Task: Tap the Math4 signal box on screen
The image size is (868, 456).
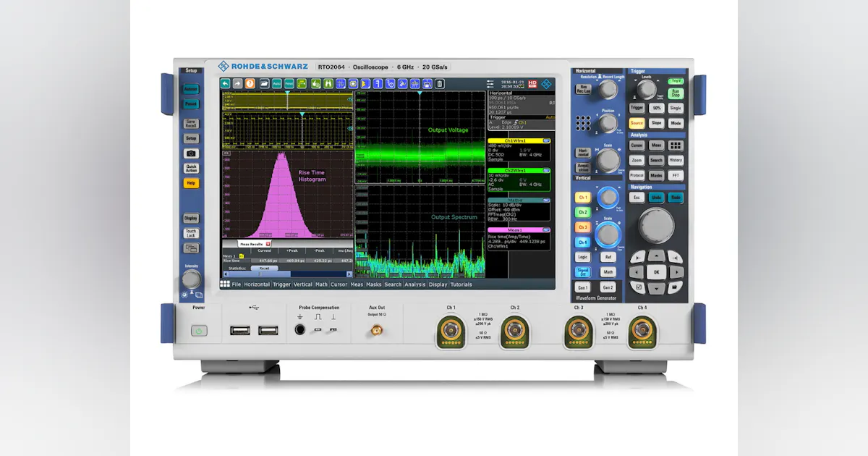Action: [x=519, y=210]
